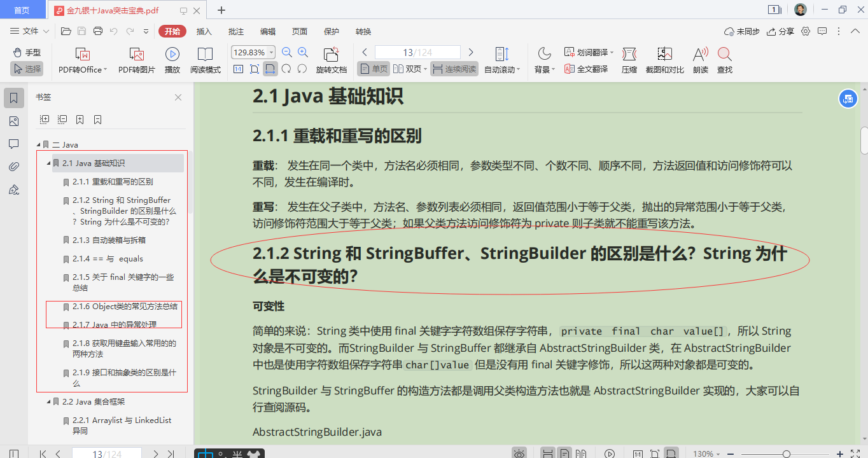Image resolution: width=868 pixels, height=458 pixels.
Task: Expand all bookmarks icon
Action: tap(45, 120)
